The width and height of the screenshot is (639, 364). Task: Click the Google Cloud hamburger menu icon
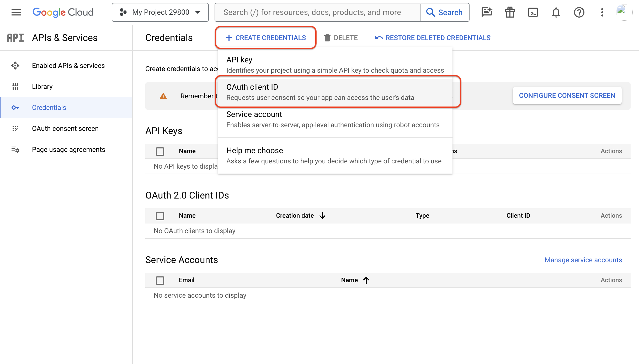16,12
